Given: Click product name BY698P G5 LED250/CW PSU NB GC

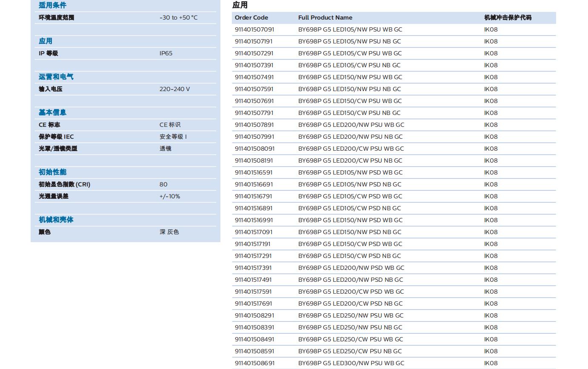Looking at the screenshot, I should [x=350, y=351].
